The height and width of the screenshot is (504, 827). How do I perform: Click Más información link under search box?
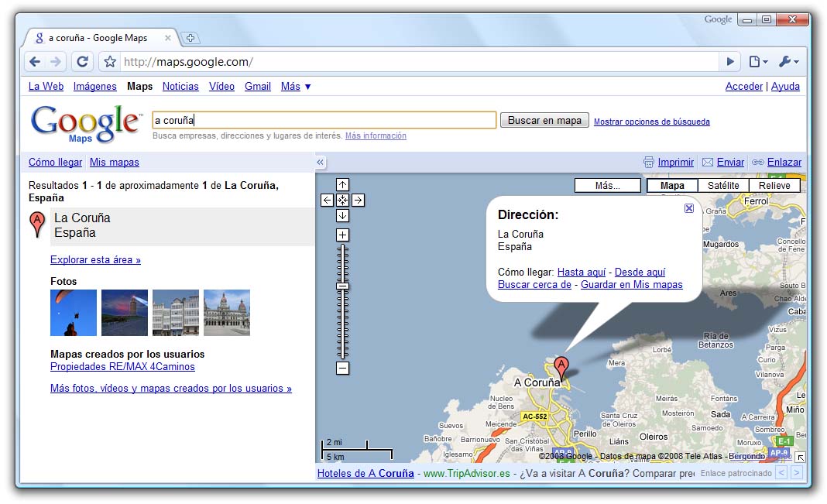coord(376,136)
